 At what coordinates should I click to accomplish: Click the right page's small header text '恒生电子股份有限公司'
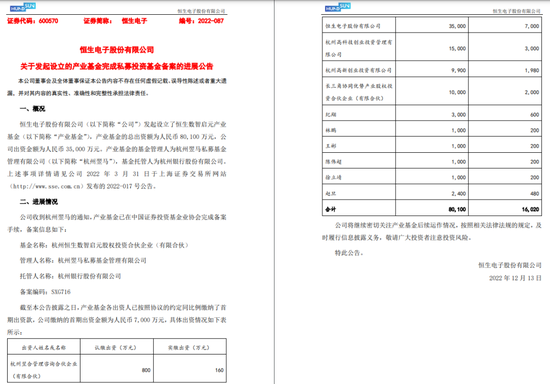click(x=516, y=11)
